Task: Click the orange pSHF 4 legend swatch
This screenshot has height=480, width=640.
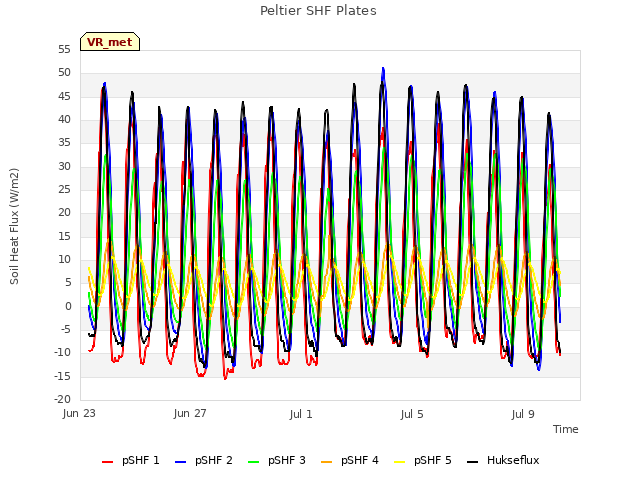Action: [327, 462]
